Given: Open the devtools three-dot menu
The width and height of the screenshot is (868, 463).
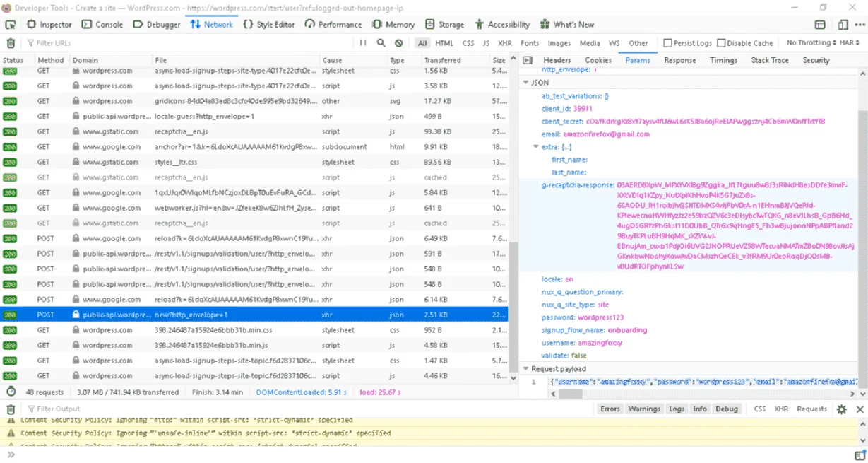Looking at the screenshot, I should [x=860, y=24].
